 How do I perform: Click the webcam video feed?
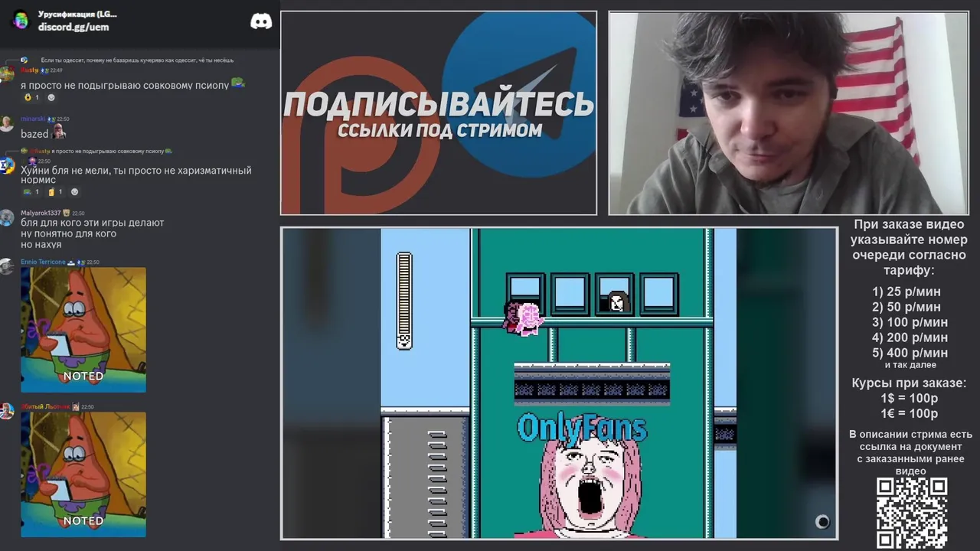point(789,113)
